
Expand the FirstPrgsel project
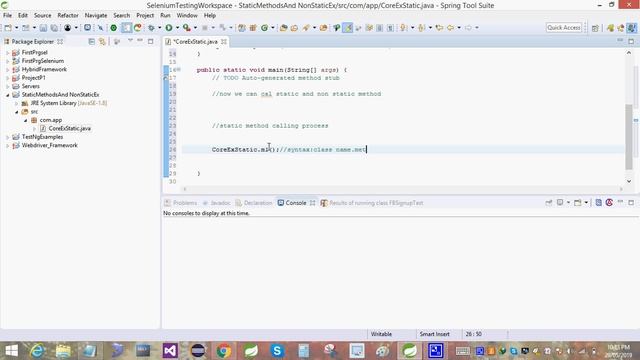coord(7,53)
